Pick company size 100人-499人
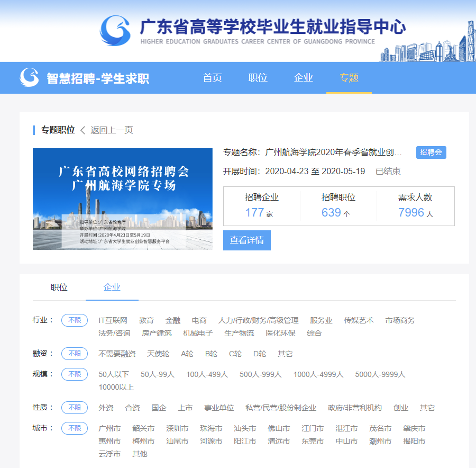 pyautogui.click(x=207, y=374)
